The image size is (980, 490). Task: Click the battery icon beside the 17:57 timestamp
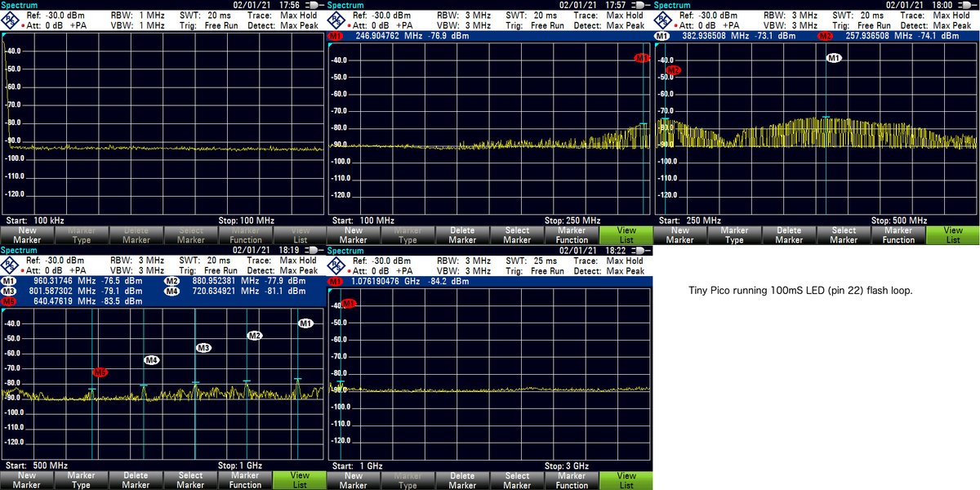point(642,5)
